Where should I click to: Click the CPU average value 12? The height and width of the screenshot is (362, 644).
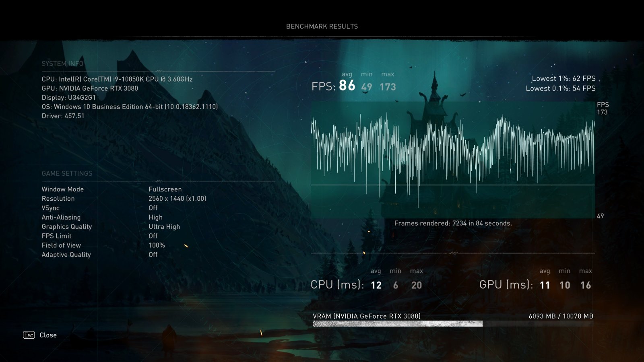[x=376, y=285]
